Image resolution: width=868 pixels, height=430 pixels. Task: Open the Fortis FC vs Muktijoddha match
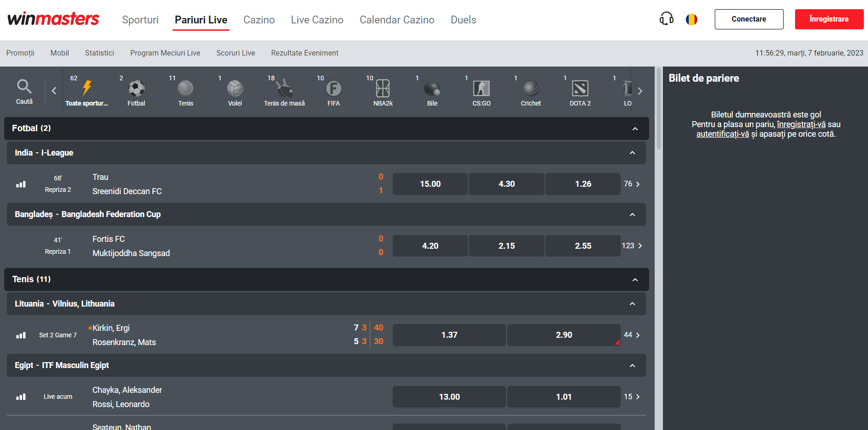click(x=131, y=246)
